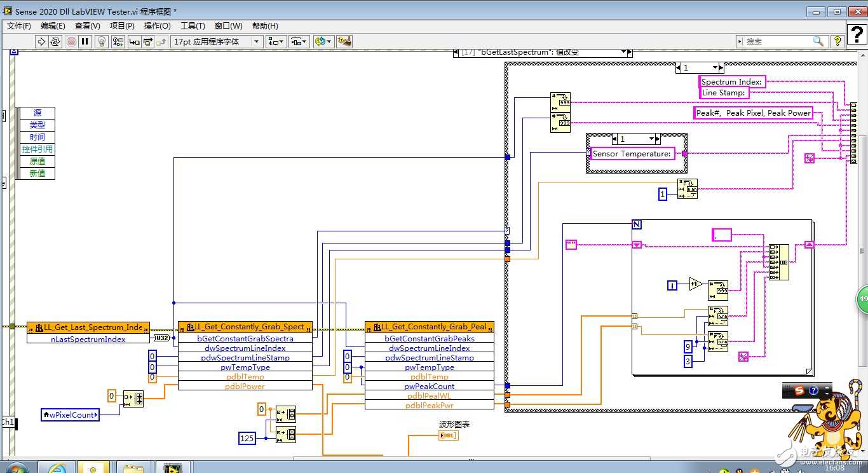Image resolution: width=868 pixels, height=473 pixels.
Task: Click Run Continuously button
Action: pos(55,41)
